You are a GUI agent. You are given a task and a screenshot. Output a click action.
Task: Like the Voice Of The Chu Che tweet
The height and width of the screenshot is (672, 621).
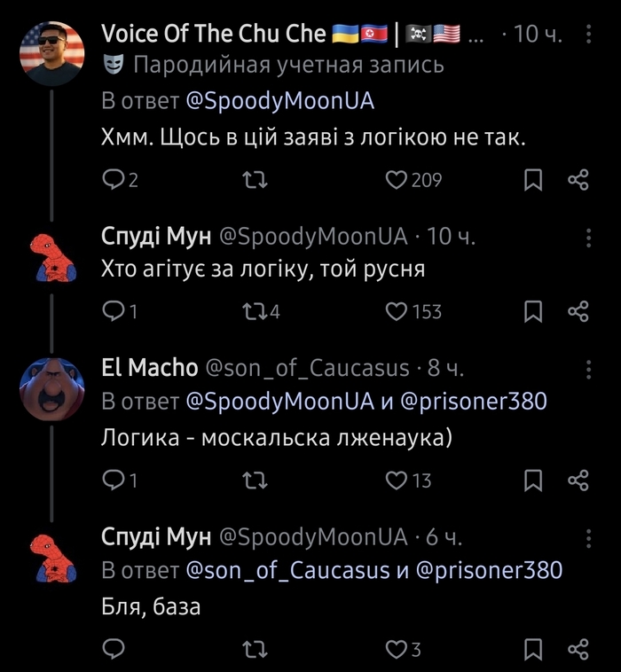click(x=397, y=181)
